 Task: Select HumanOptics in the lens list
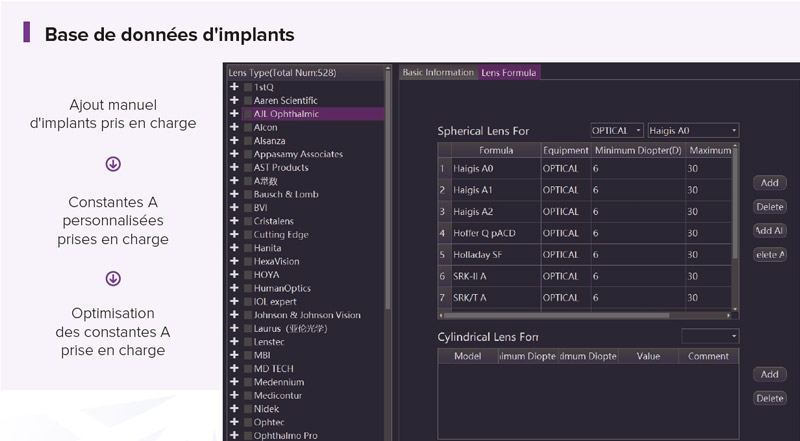pos(282,288)
